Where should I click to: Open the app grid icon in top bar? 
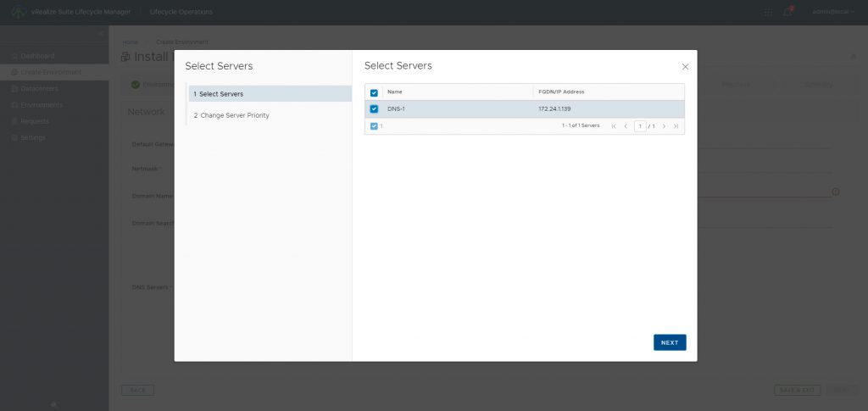coord(768,12)
